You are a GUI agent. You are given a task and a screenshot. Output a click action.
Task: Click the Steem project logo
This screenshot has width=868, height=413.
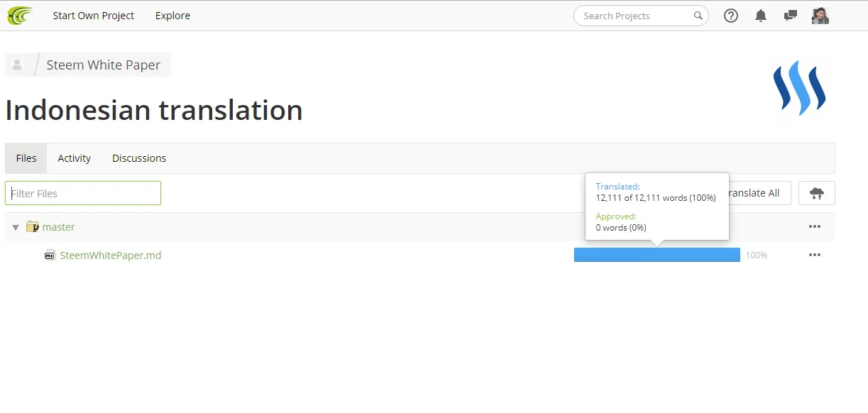[x=799, y=88]
